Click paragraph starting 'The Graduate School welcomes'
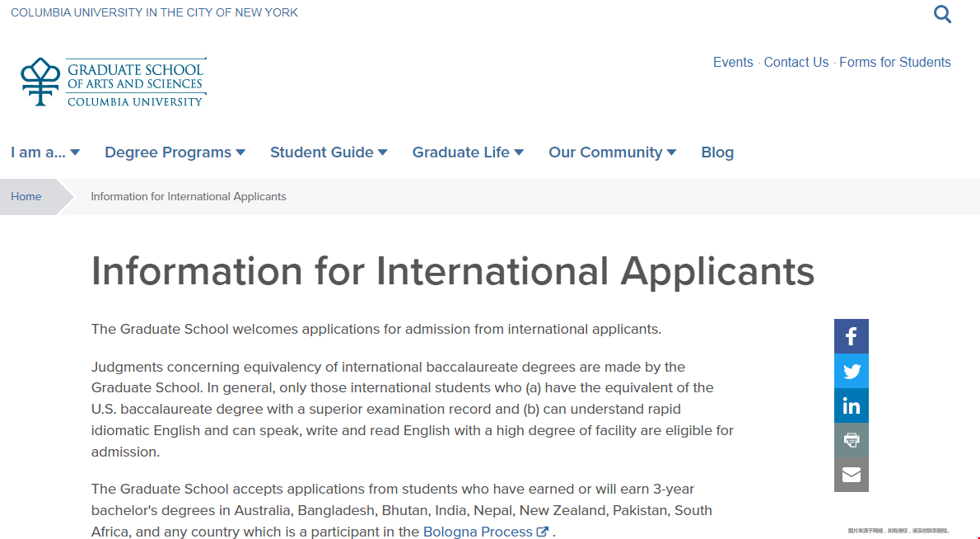The image size is (980, 539). (376, 329)
